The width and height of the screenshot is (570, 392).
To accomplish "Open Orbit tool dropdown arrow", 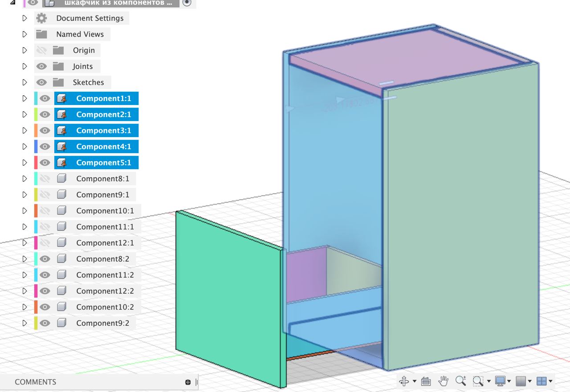I will (x=415, y=381).
